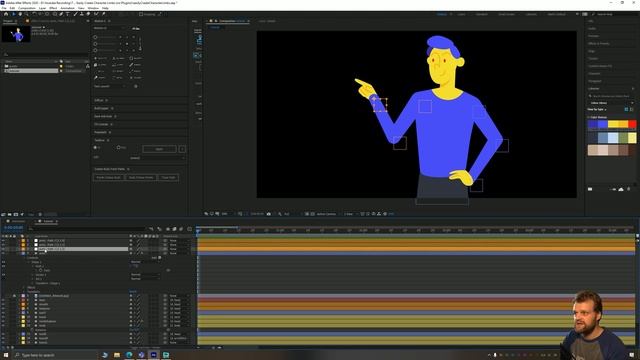Open library selection dropdown in Libraries panel

click(611, 103)
